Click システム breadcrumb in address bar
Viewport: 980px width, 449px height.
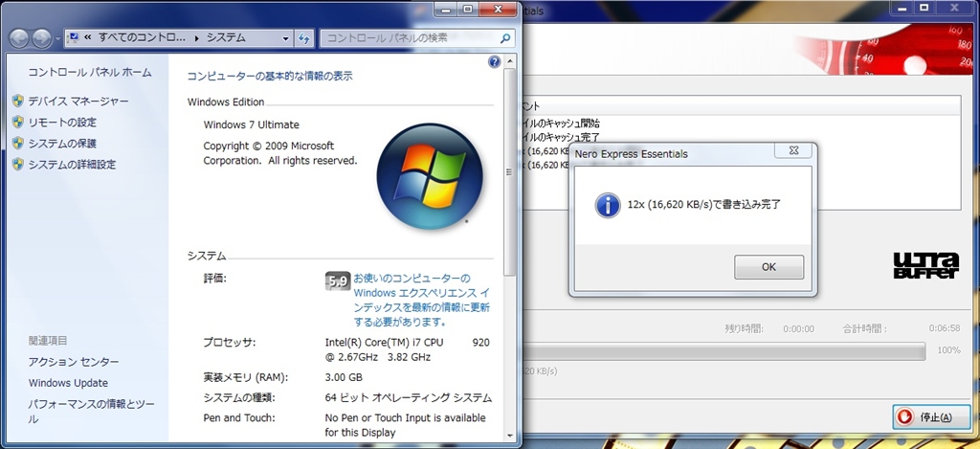click(226, 38)
